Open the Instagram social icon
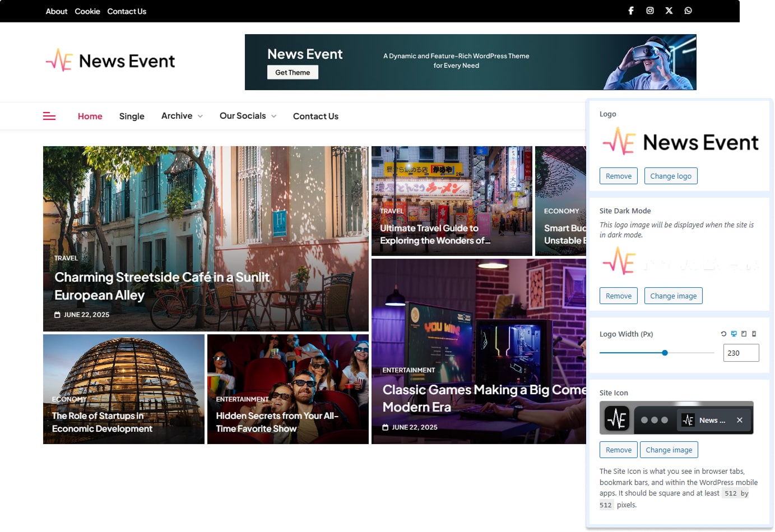The height and width of the screenshot is (532, 775). point(650,11)
